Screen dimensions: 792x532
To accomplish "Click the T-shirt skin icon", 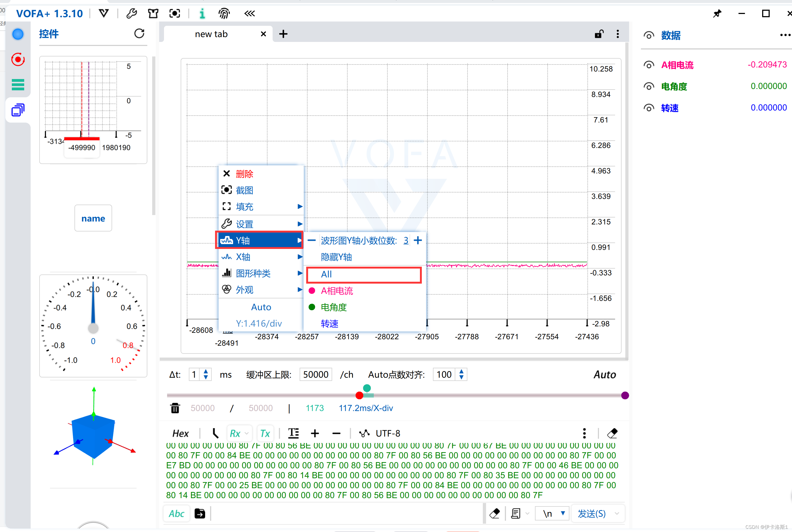I will 153,13.
